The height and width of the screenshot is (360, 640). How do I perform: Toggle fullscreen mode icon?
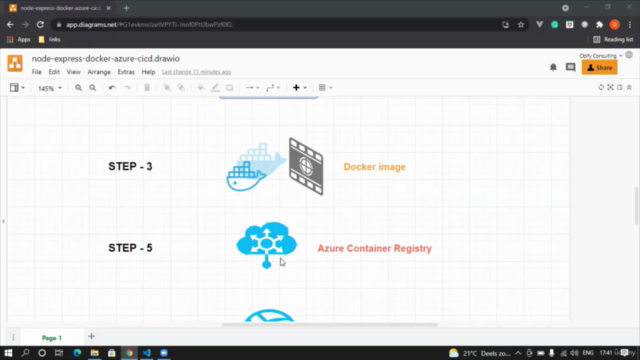(610, 87)
